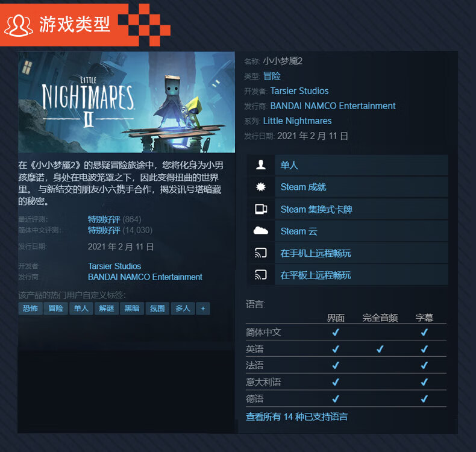Open Tarsier Studios developer link in header

pyautogui.click(x=299, y=91)
